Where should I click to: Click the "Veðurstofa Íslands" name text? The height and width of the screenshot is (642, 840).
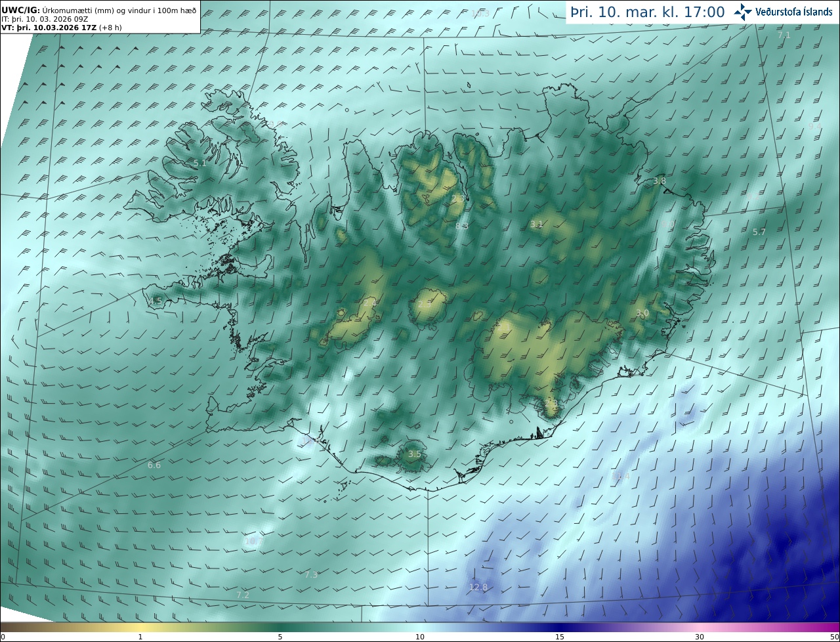pyautogui.click(x=794, y=12)
